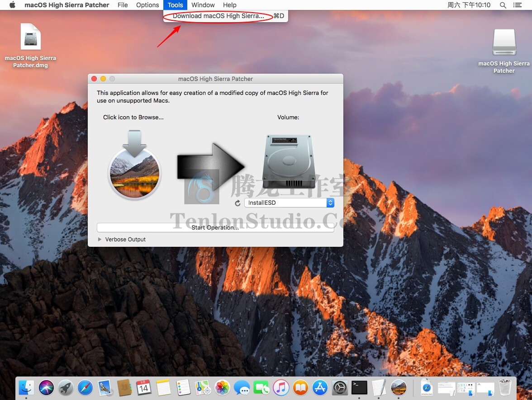Click the hard drive volume icon

click(x=289, y=161)
